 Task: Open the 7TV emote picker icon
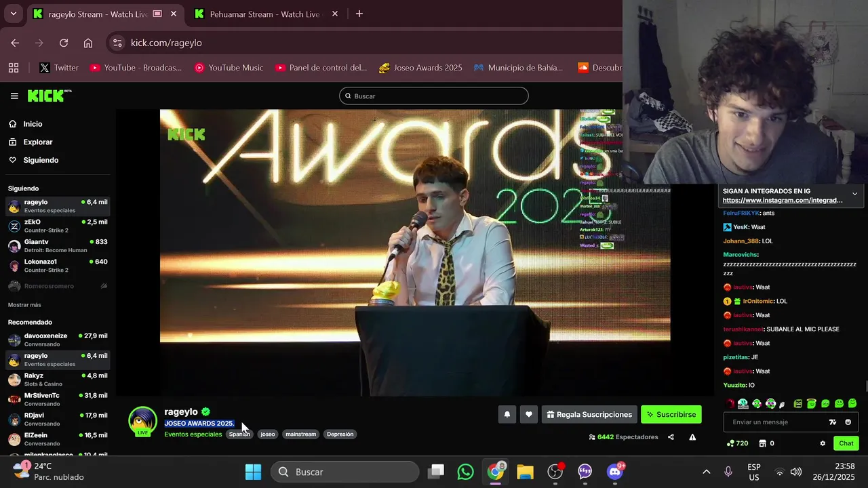coord(833,422)
